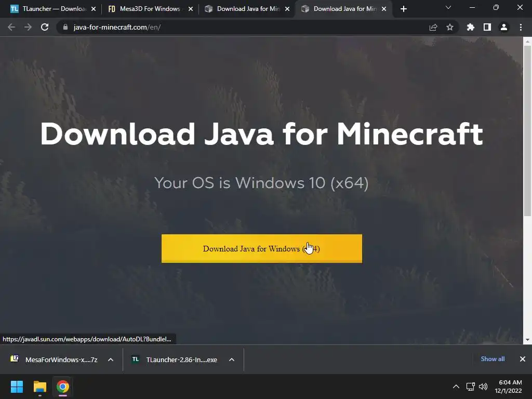
Task: Click the Download Java for Minecraft heading
Action: tap(262, 135)
